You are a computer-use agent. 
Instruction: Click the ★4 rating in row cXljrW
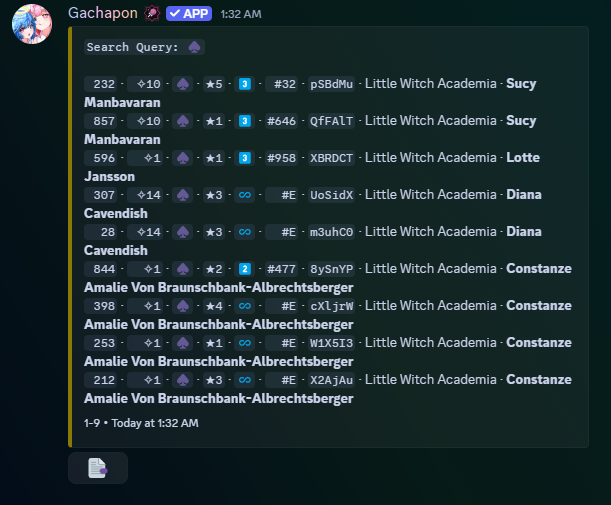pos(214,306)
